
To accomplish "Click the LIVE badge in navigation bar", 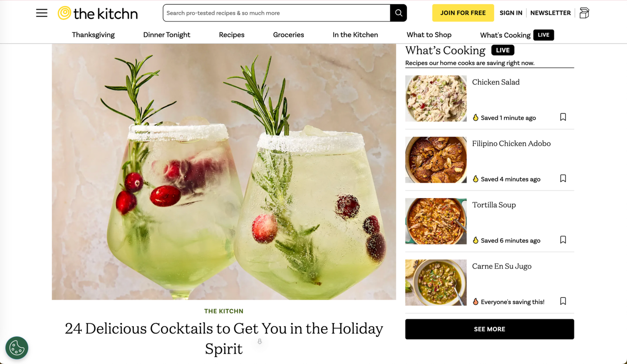I will (x=544, y=35).
